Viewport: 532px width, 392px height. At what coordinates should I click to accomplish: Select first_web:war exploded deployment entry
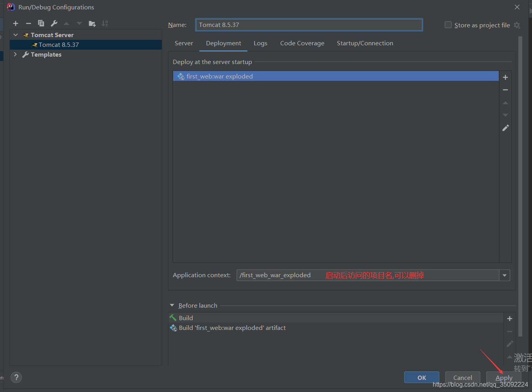click(x=336, y=76)
